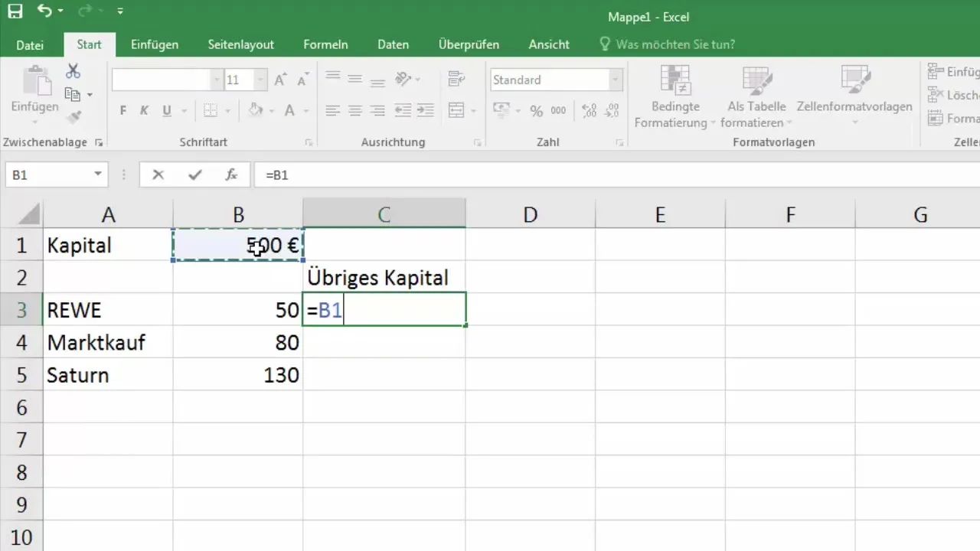Click the increase indent icon
The height and width of the screenshot is (551, 980).
425,111
